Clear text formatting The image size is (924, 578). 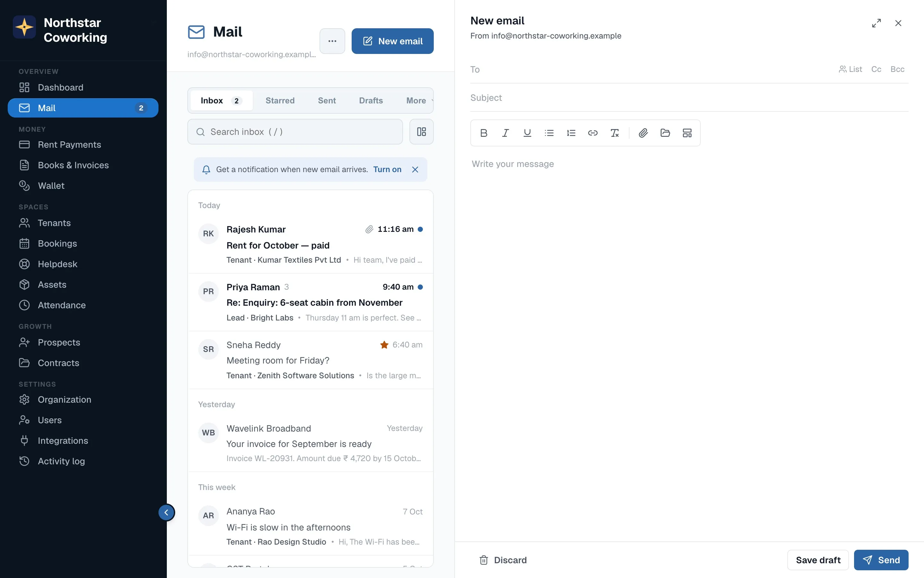(x=614, y=133)
